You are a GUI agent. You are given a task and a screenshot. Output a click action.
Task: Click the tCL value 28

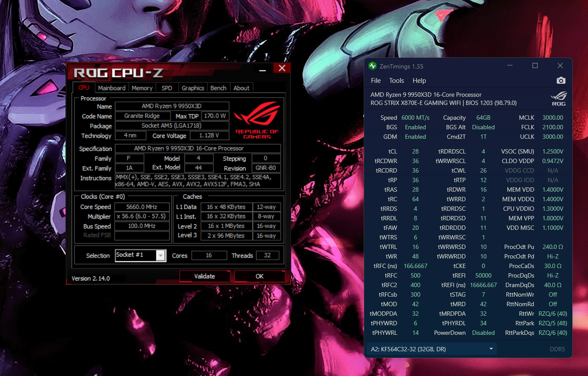click(415, 151)
